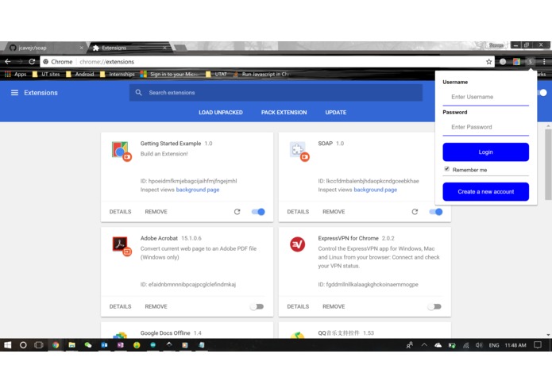Open Task View in the taskbar
552x392 pixels.
pos(39,345)
